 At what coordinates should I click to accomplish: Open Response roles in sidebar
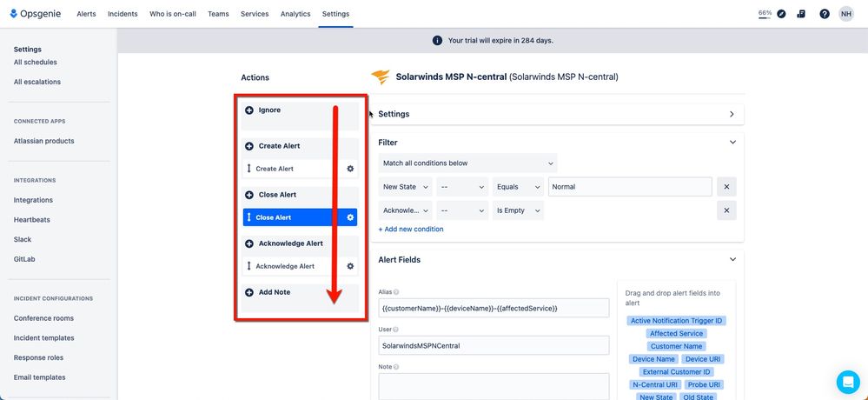click(39, 358)
